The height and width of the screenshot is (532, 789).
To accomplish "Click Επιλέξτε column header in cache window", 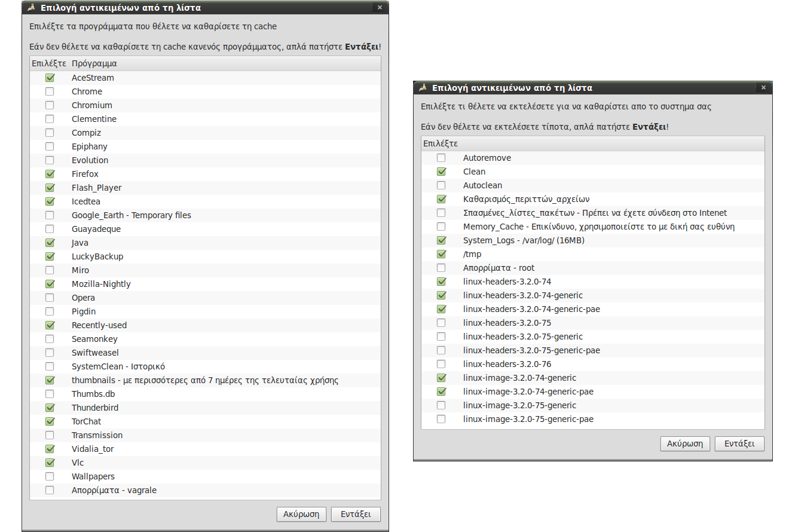I will click(x=50, y=63).
